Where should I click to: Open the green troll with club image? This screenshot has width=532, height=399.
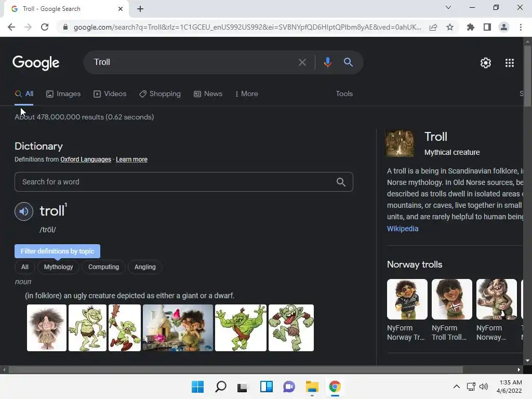click(x=125, y=328)
